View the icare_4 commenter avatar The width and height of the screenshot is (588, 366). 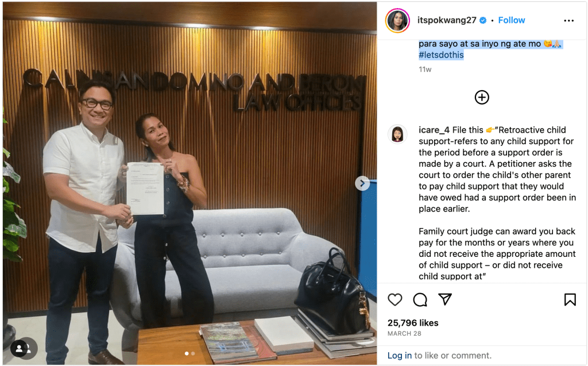(x=397, y=134)
